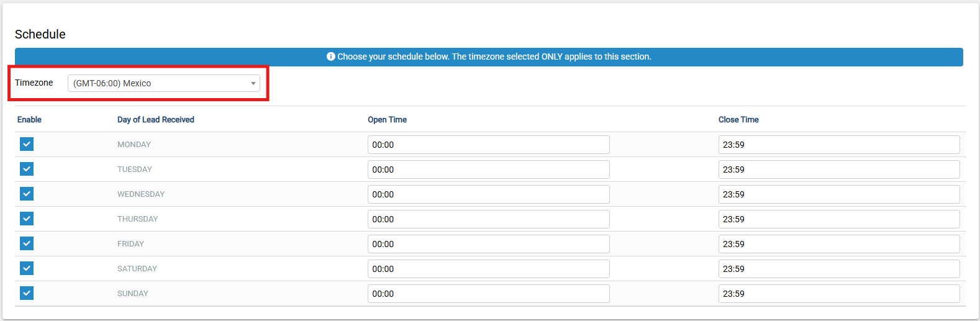Select Sunday's Open Time input
980x321 pixels.
(489, 294)
